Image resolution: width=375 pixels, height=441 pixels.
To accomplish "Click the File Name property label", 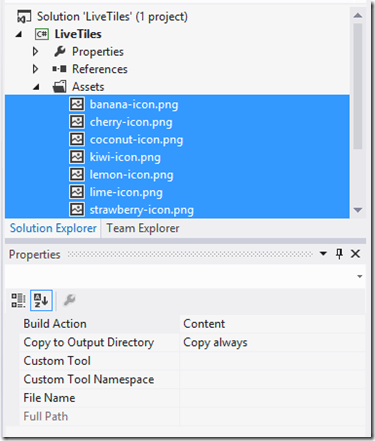I will [49, 398].
